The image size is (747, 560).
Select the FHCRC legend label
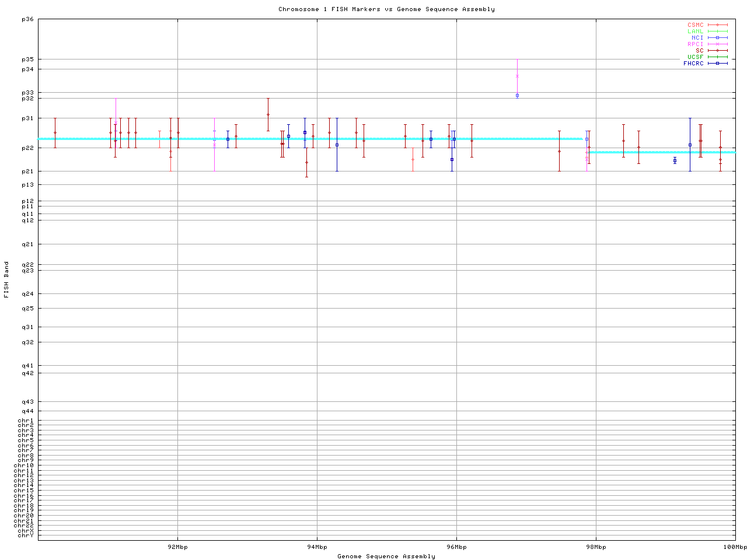[693, 64]
